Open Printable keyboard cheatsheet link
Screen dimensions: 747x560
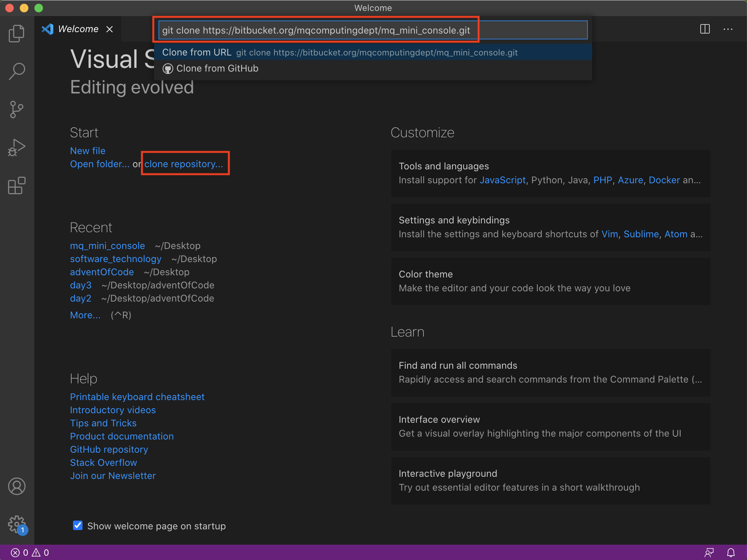137,397
